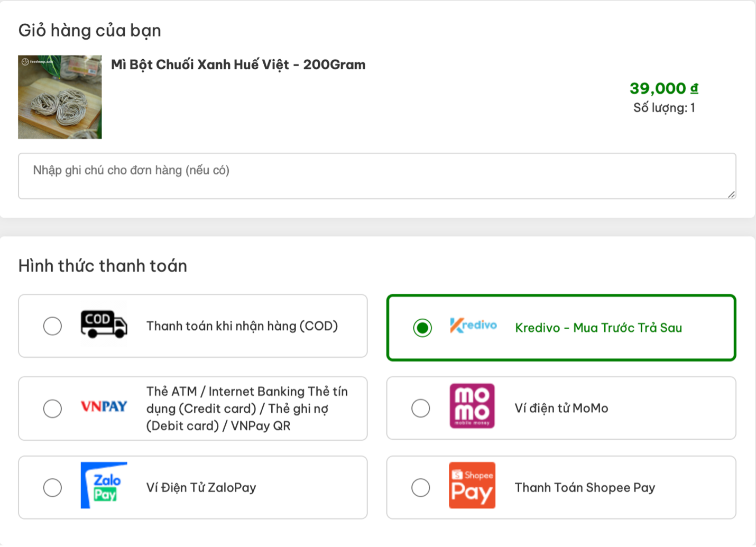Open the Mì Bột Chuối Xanh product thumbnail
Viewport: 756px width, 547px height.
(60, 97)
